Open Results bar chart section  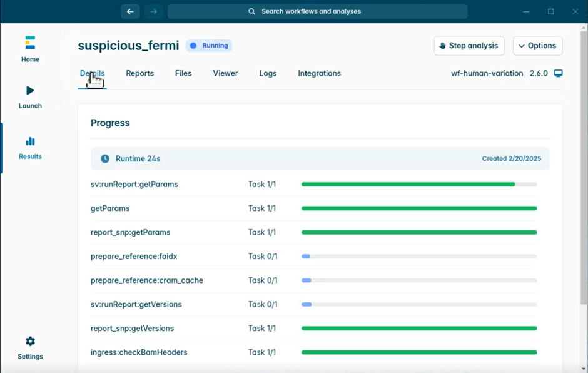[x=30, y=148]
